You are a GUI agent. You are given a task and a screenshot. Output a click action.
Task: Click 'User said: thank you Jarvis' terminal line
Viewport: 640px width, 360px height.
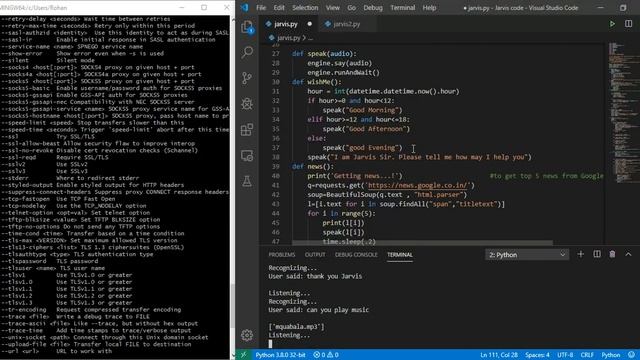[x=315, y=276]
